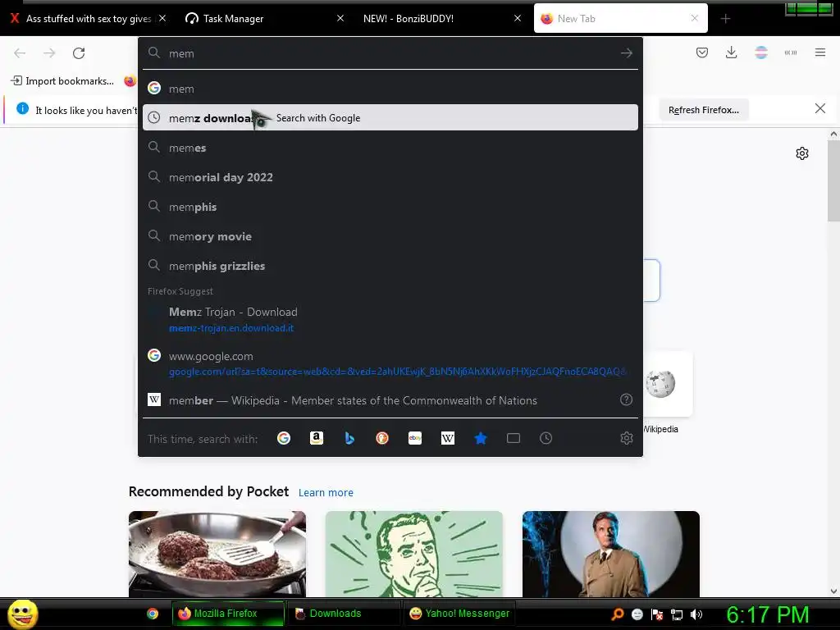Select top mem Google search row
This screenshot has height=630, width=840.
coord(390,89)
